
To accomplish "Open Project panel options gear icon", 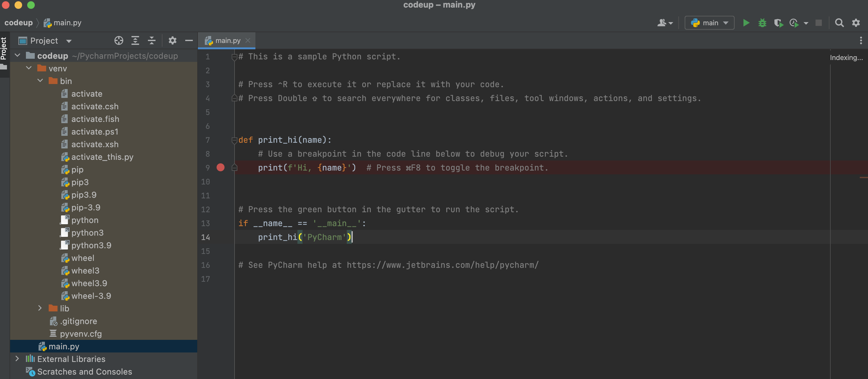I will [173, 41].
